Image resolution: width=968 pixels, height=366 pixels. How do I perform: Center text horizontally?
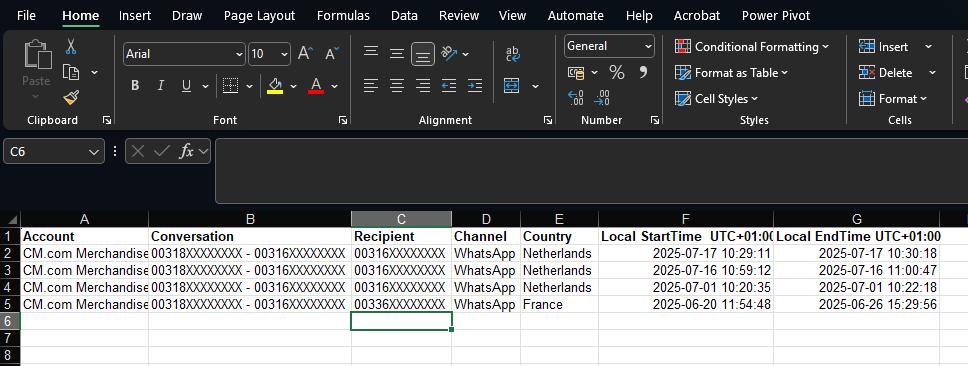[397, 86]
